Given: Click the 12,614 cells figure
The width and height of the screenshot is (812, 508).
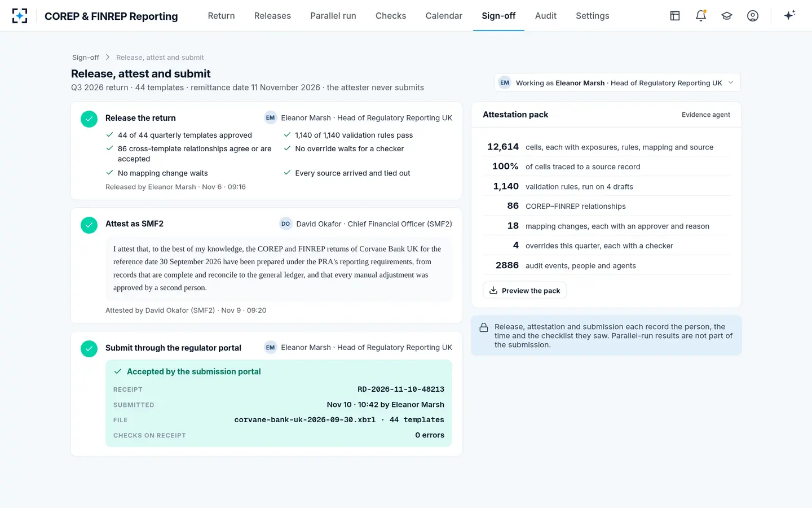Looking at the screenshot, I should coord(503,147).
